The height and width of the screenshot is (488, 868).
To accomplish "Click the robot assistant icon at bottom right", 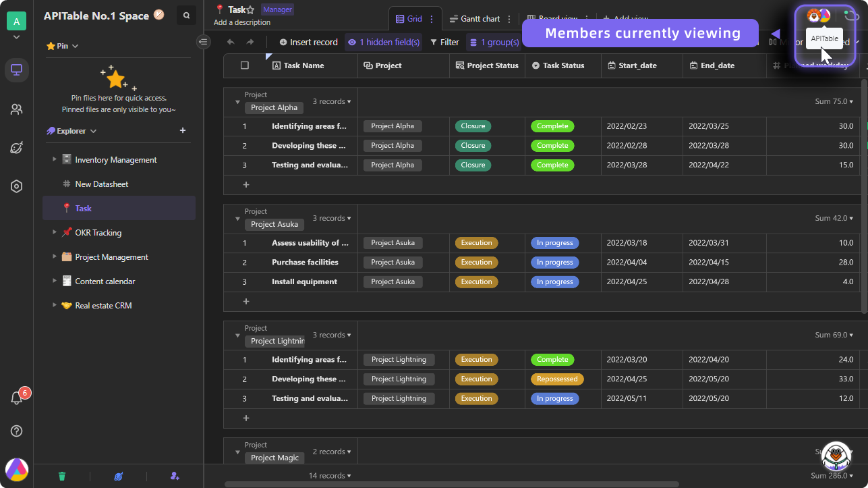I will point(836,457).
